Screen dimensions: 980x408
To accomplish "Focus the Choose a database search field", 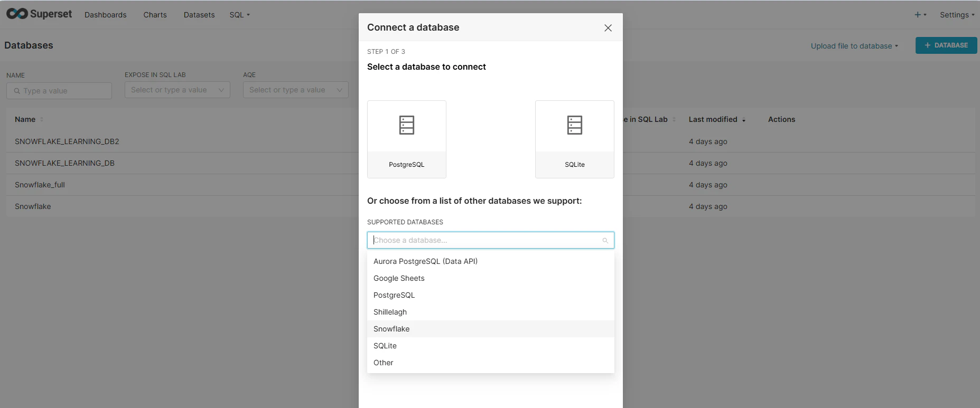I will [x=486, y=240].
